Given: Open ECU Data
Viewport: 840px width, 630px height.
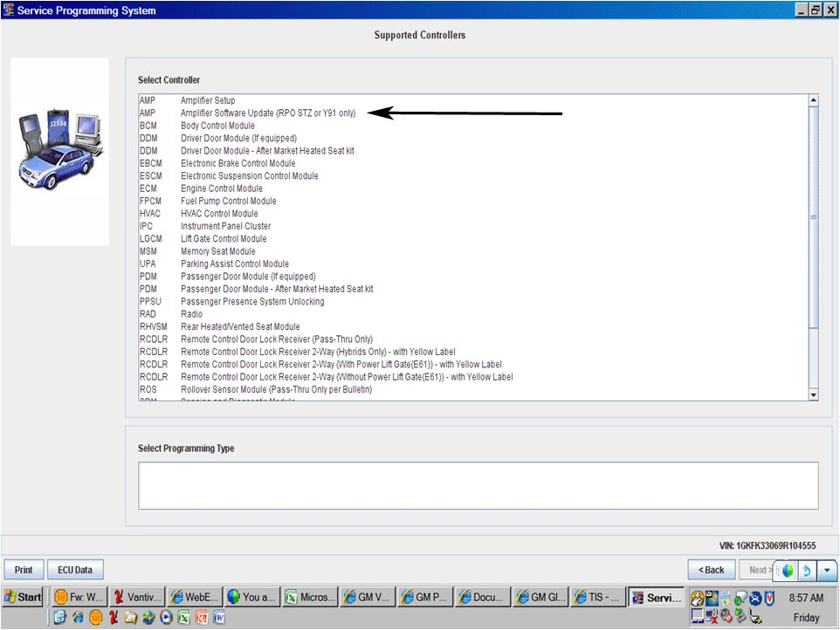Looking at the screenshot, I should [x=75, y=570].
